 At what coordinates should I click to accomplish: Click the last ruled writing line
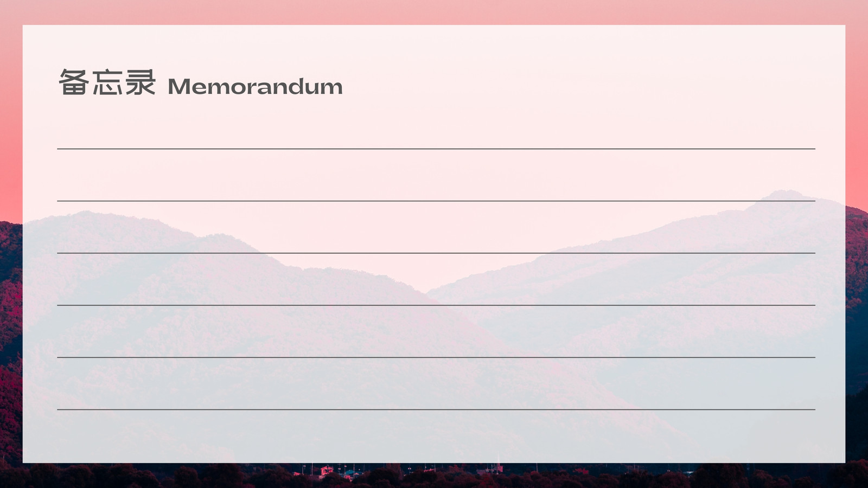tap(436, 409)
